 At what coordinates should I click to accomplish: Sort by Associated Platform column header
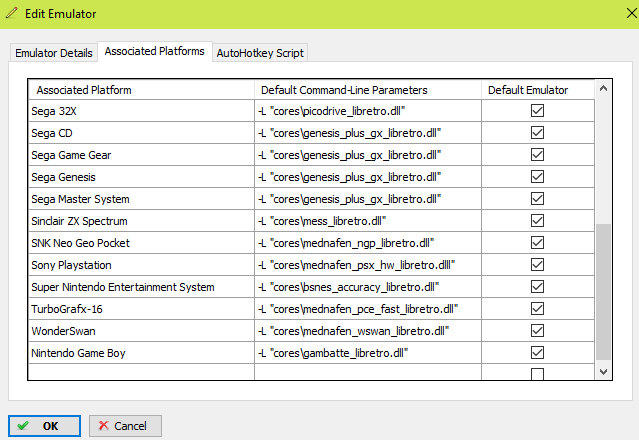(x=141, y=90)
